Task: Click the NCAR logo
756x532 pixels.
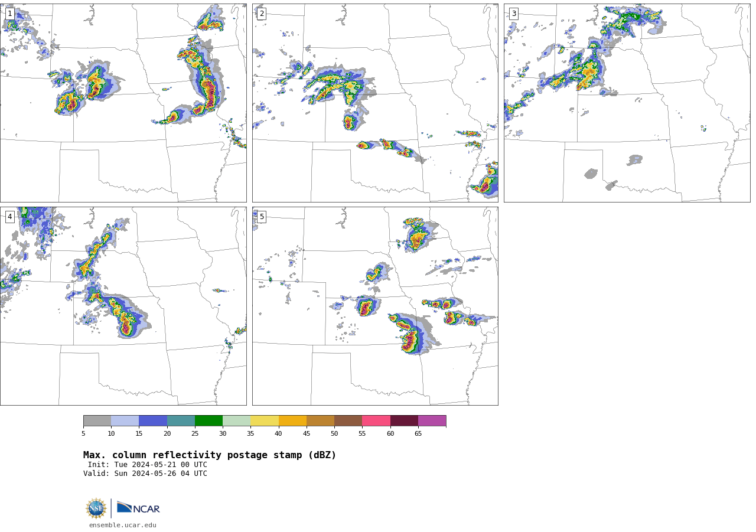Action: pos(138,508)
